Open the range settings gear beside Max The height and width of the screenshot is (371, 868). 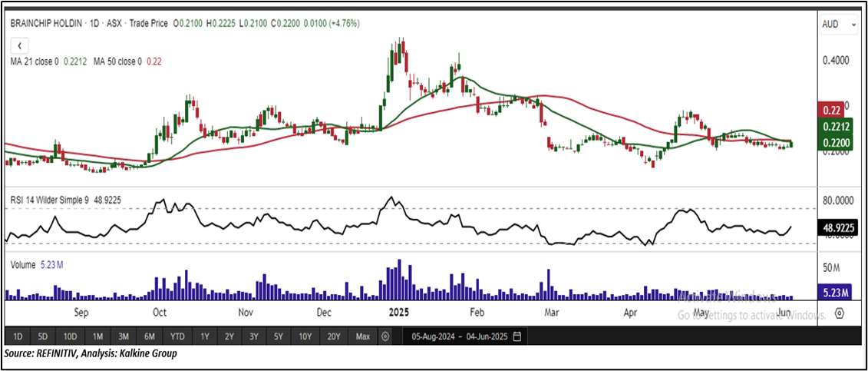pyautogui.click(x=385, y=336)
